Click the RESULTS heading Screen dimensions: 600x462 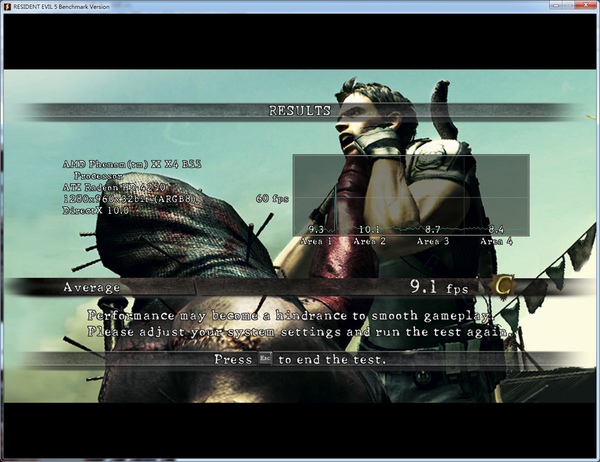[x=300, y=111]
